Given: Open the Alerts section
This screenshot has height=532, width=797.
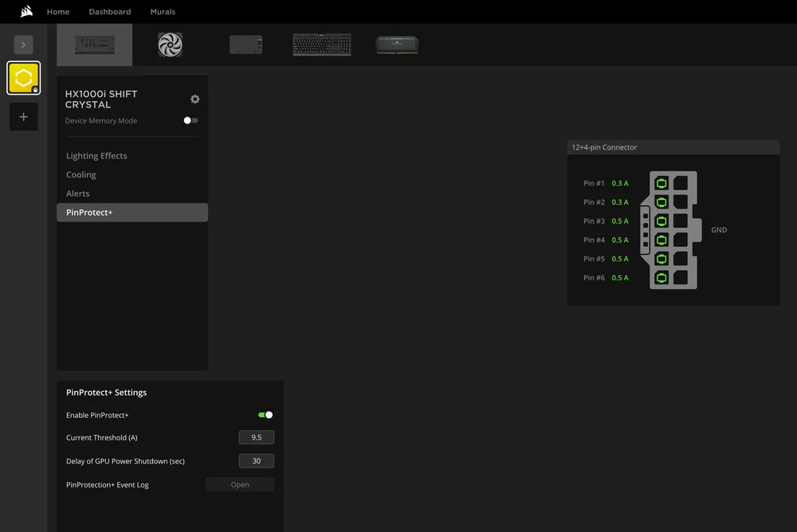Looking at the screenshot, I should coord(78,194).
